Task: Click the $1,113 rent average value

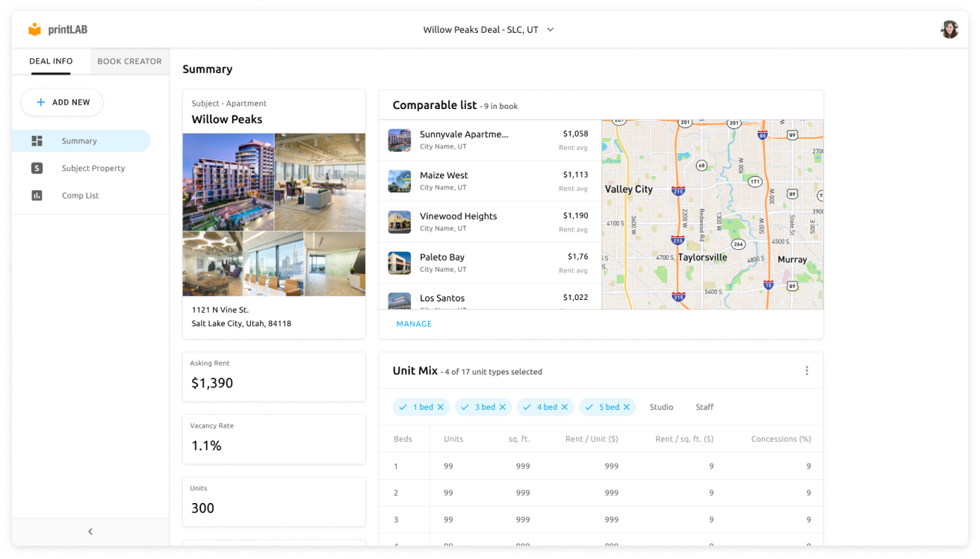Action: [x=575, y=175]
